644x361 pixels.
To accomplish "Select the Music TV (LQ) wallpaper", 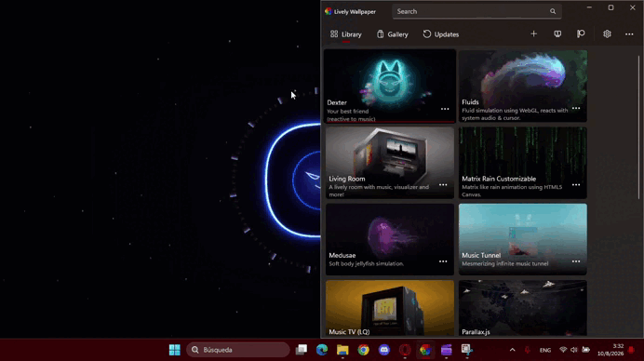I will click(390, 309).
